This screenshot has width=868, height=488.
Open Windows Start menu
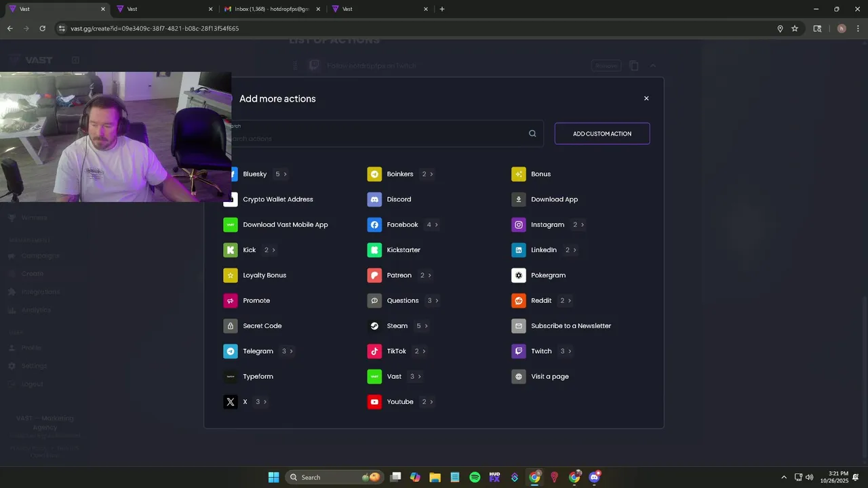point(273,477)
